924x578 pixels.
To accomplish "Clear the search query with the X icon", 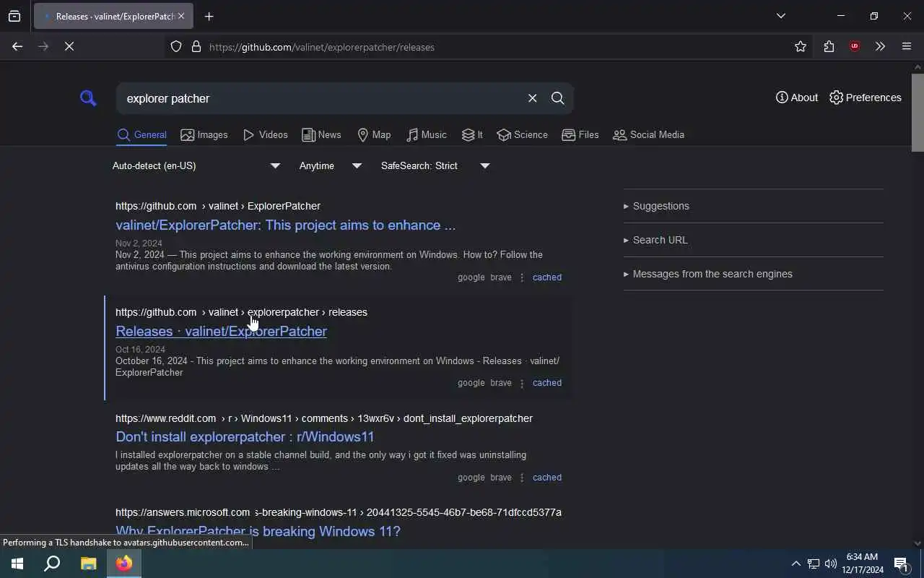I will (533, 98).
